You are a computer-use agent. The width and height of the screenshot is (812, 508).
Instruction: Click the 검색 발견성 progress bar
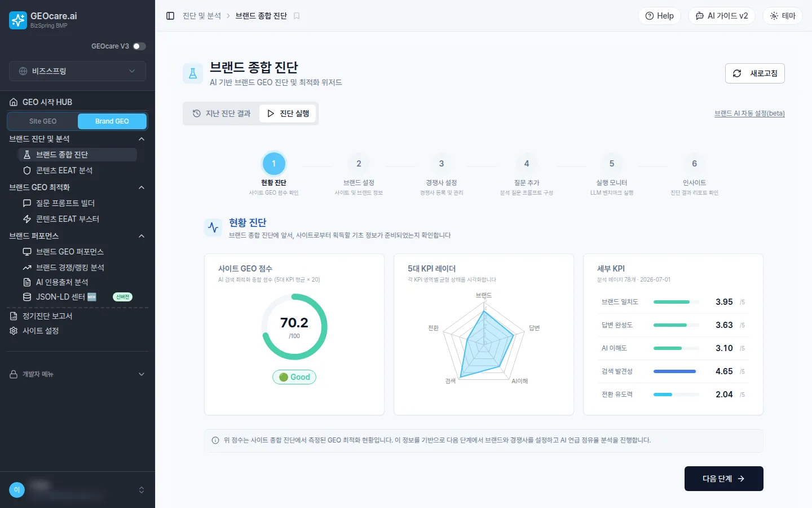(676, 371)
